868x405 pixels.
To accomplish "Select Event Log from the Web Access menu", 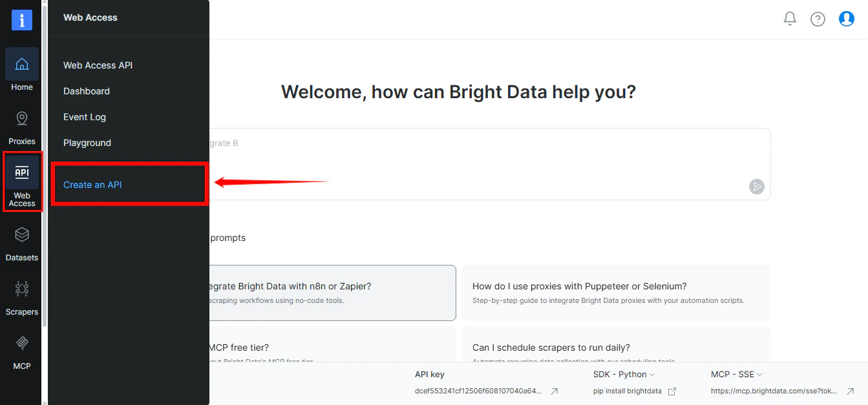I will point(84,117).
